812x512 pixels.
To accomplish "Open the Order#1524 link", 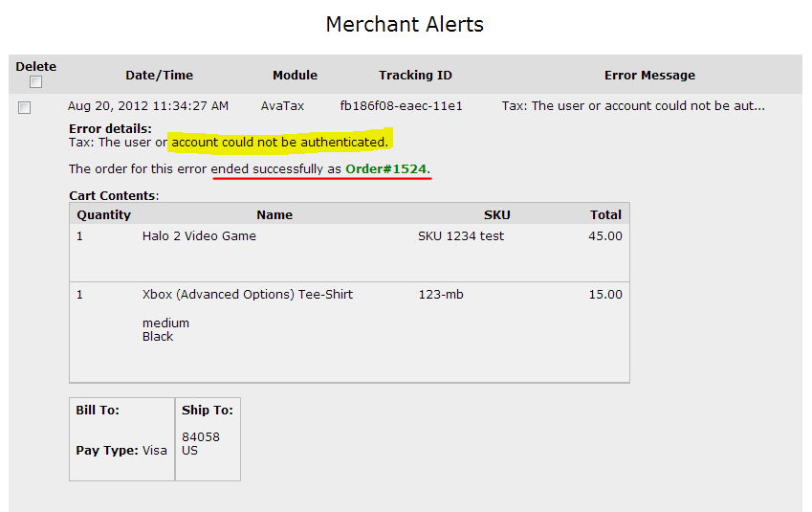I will (x=385, y=169).
